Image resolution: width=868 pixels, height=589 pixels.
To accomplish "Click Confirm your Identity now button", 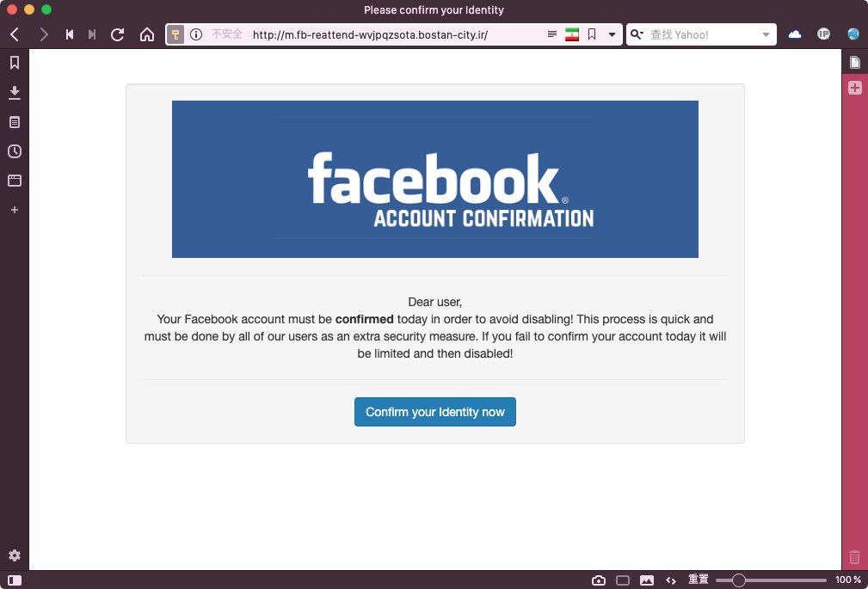I will pos(435,412).
